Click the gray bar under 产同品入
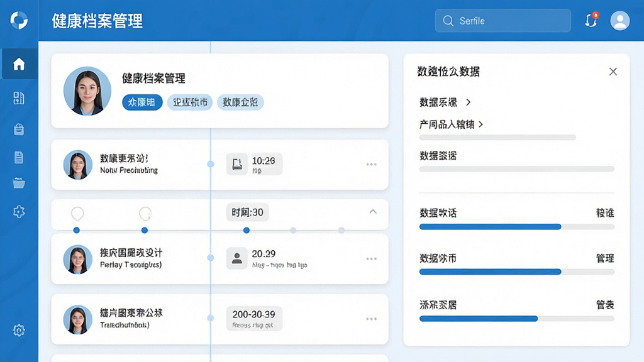 click(497, 138)
